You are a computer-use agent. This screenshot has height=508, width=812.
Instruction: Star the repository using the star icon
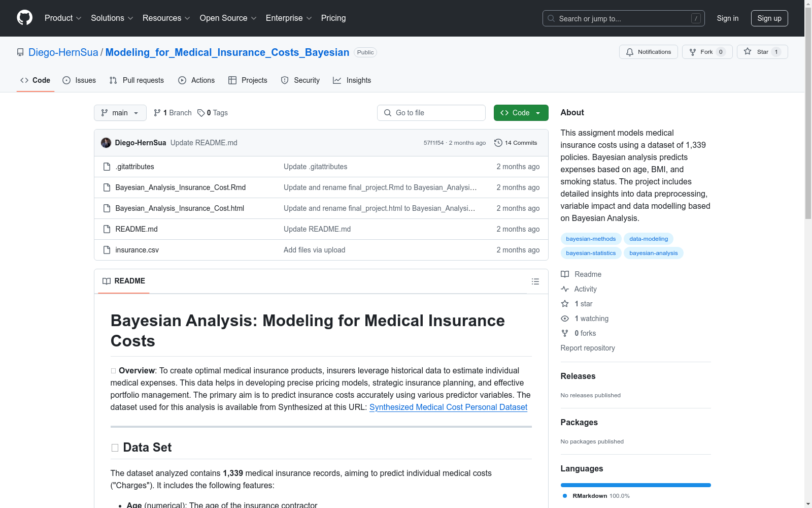[748, 51]
